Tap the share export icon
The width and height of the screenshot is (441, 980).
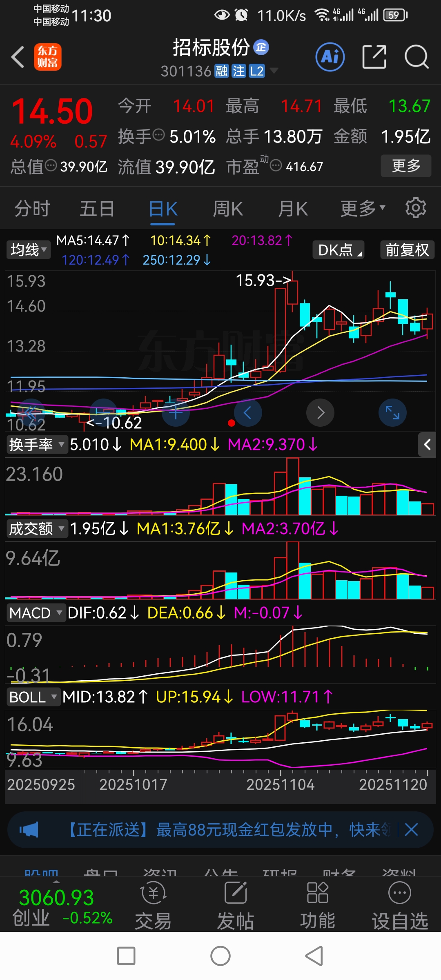click(374, 57)
